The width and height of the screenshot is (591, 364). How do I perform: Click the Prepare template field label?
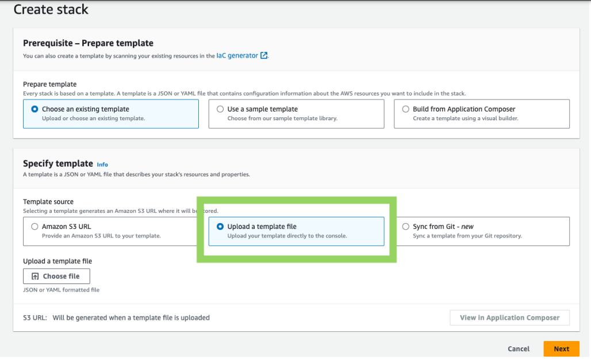coord(50,84)
